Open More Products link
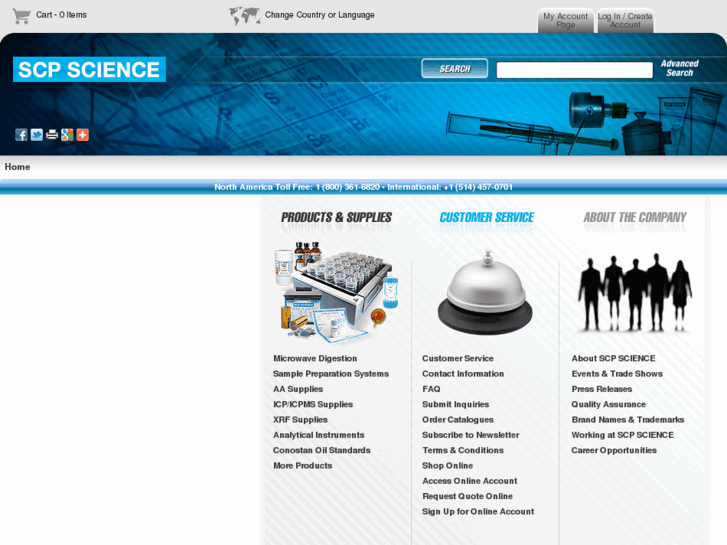The height and width of the screenshot is (545, 727). point(303,466)
